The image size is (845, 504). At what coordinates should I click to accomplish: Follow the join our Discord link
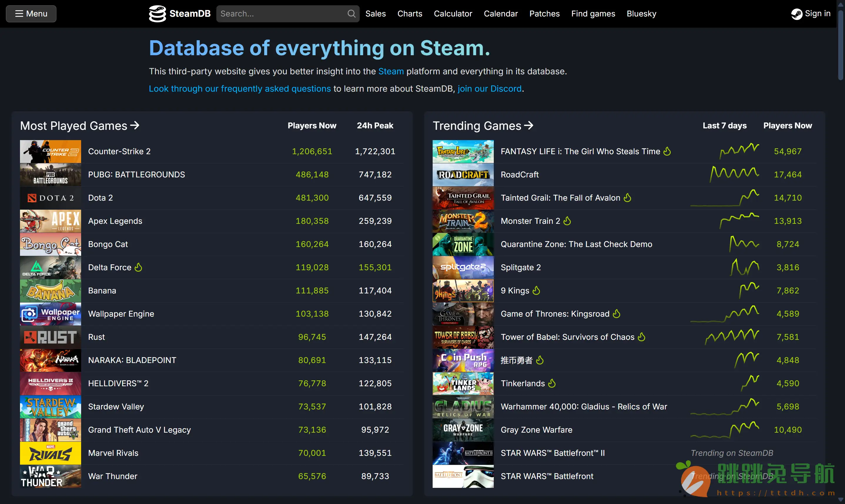pos(489,89)
